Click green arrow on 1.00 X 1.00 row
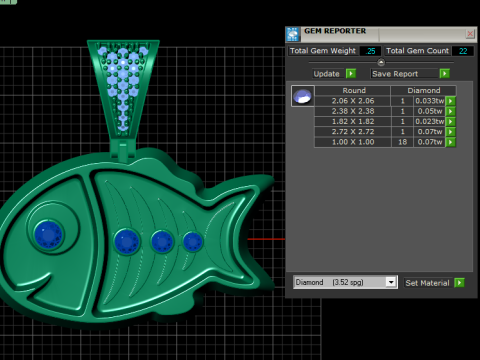Screen dimensions: 480x360 [x=451, y=142]
